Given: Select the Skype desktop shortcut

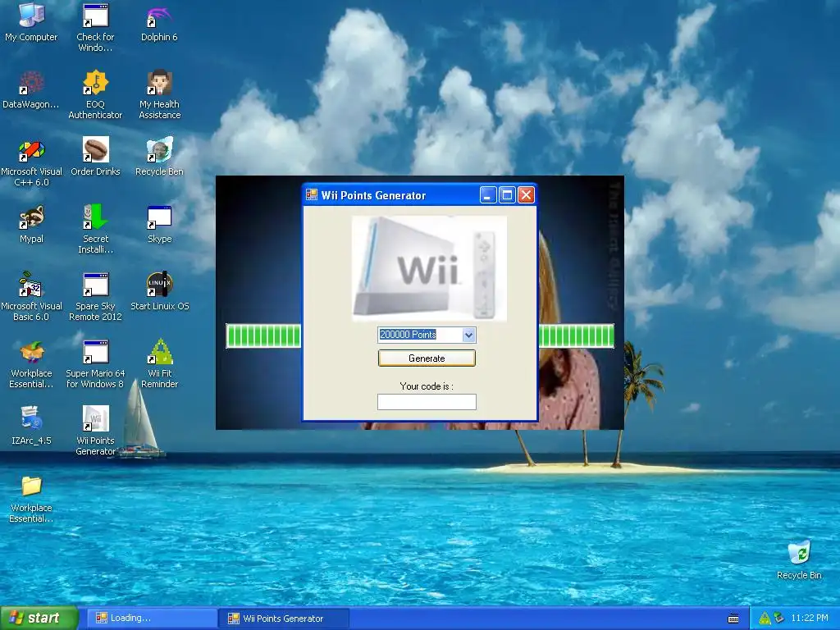Looking at the screenshot, I should pyautogui.click(x=160, y=224).
